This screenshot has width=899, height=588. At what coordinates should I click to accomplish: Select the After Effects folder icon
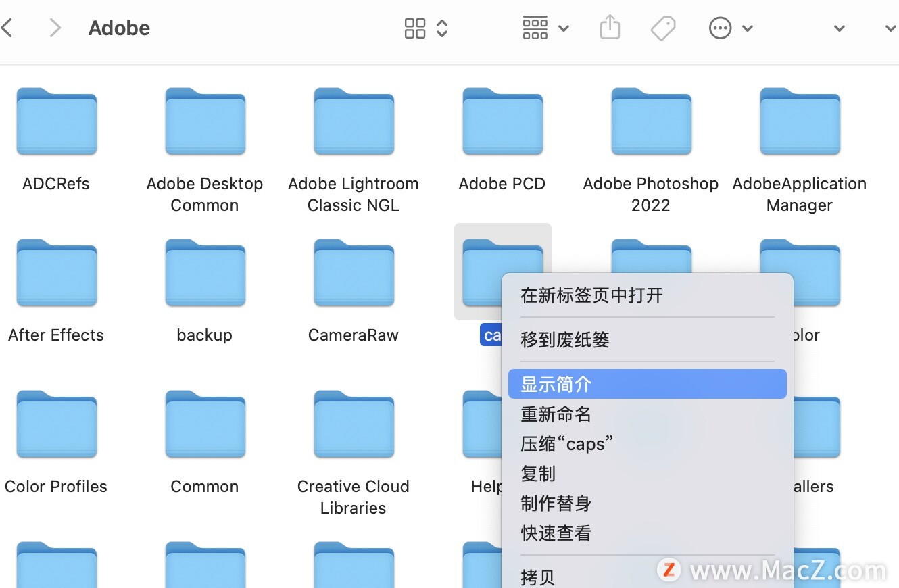click(57, 273)
